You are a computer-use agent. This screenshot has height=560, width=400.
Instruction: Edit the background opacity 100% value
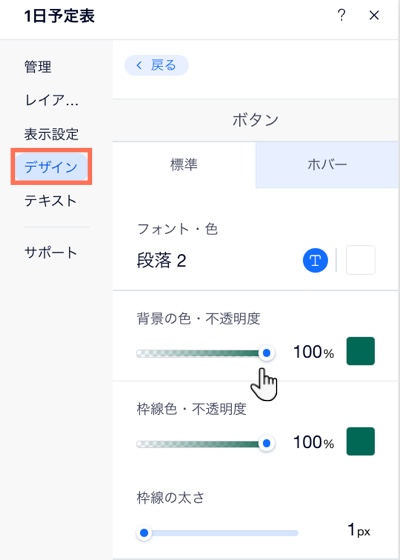coord(314,352)
